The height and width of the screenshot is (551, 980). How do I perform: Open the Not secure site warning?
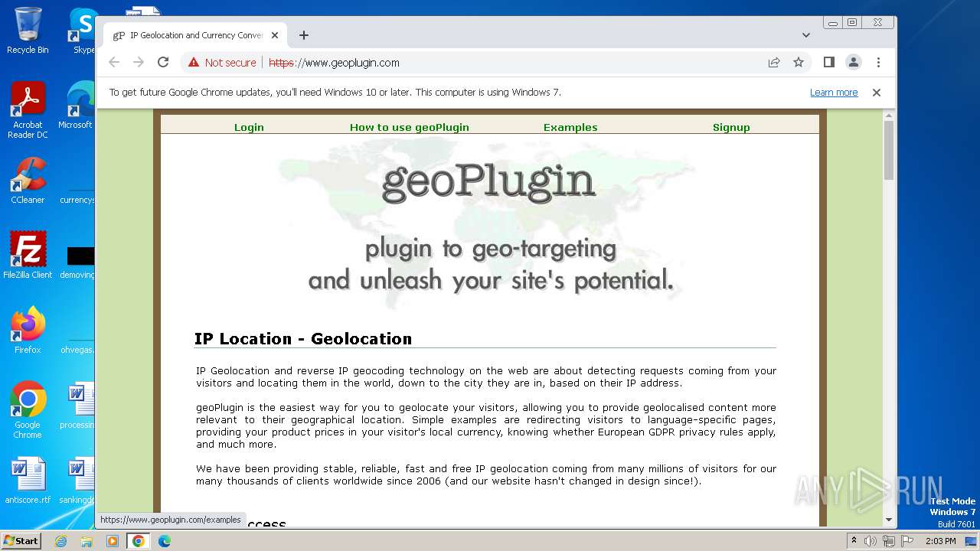222,63
